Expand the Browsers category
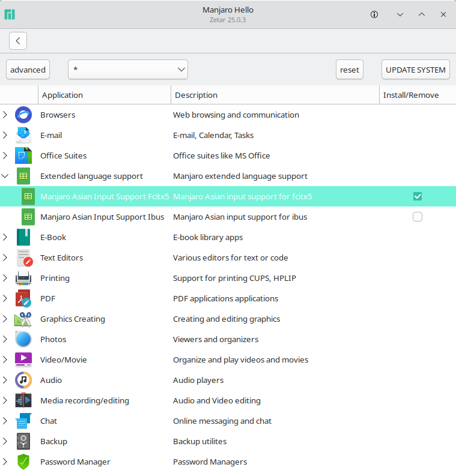This screenshot has height=476, width=456. [x=5, y=115]
